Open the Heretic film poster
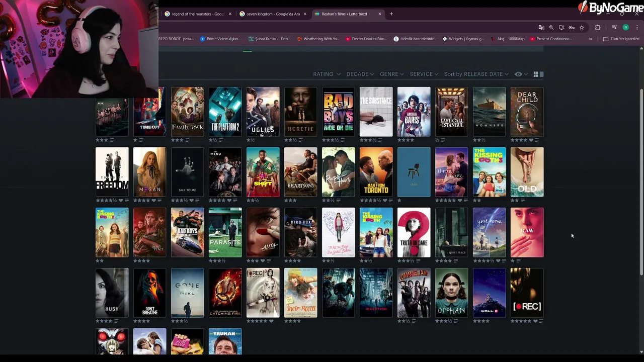 point(300,112)
